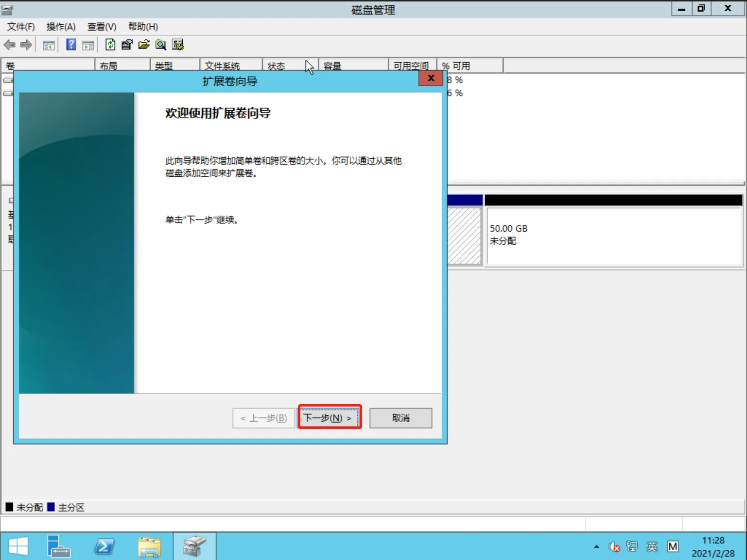Click the magnifier search toolbar icon
Image resolution: width=747 pixels, height=560 pixels.
point(160,45)
